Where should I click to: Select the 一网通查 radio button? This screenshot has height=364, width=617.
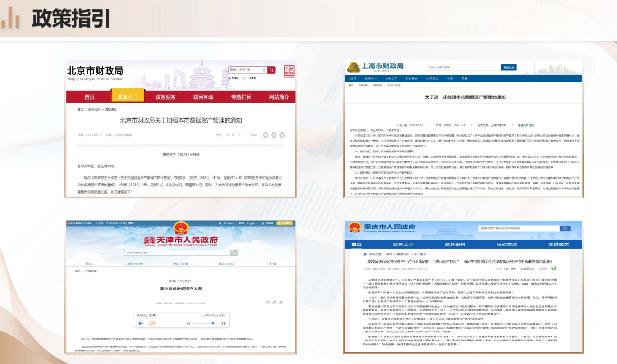(244, 78)
